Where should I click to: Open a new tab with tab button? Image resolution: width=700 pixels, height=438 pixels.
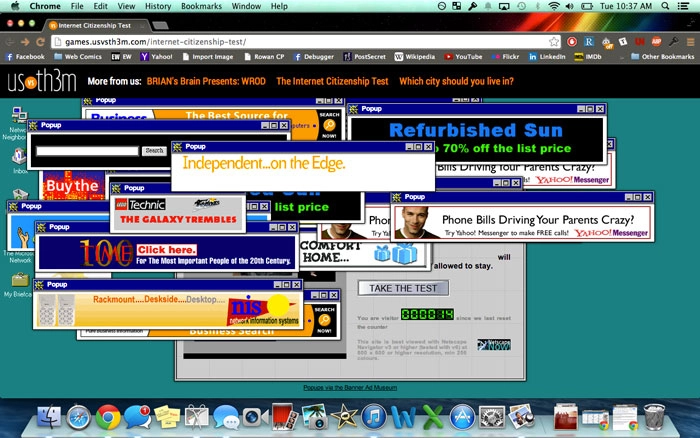point(160,26)
